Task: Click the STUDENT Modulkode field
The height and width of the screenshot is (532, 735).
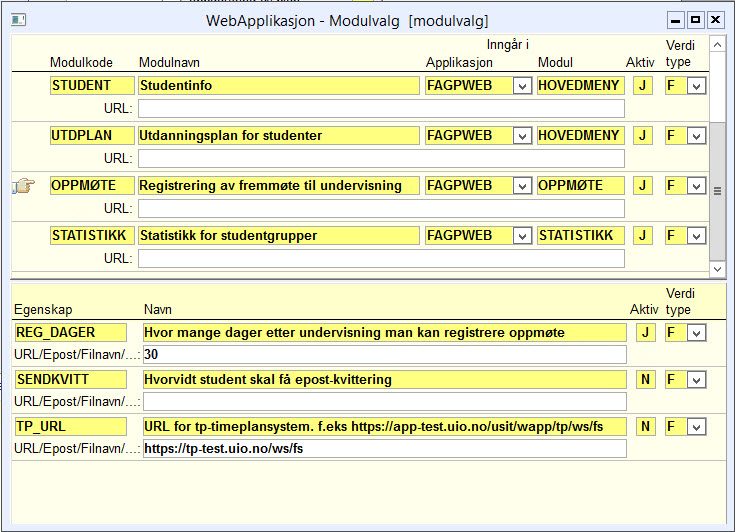Action: (92, 86)
